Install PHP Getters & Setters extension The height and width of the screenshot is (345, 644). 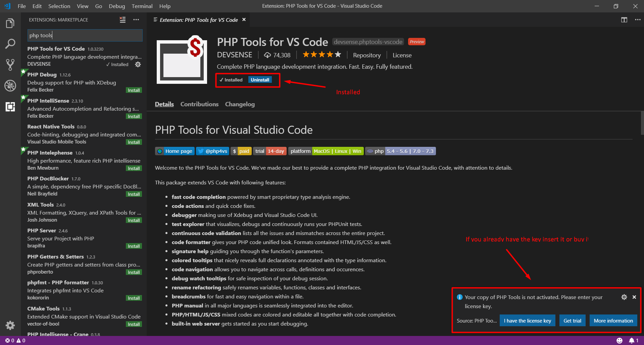pos(134,272)
